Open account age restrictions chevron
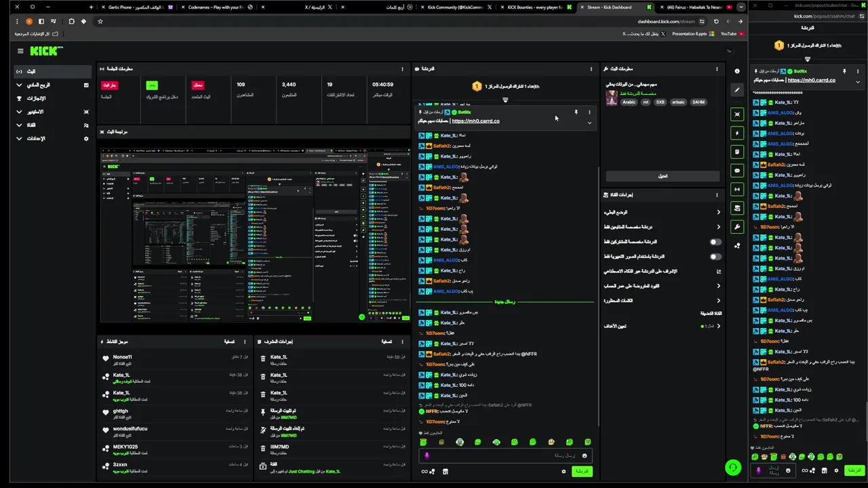Viewport: 868px width, 488px height. (718, 286)
